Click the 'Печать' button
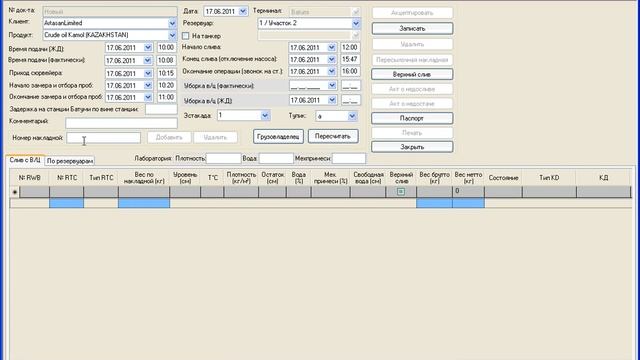This screenshot has height=360, width=640. 412,133
